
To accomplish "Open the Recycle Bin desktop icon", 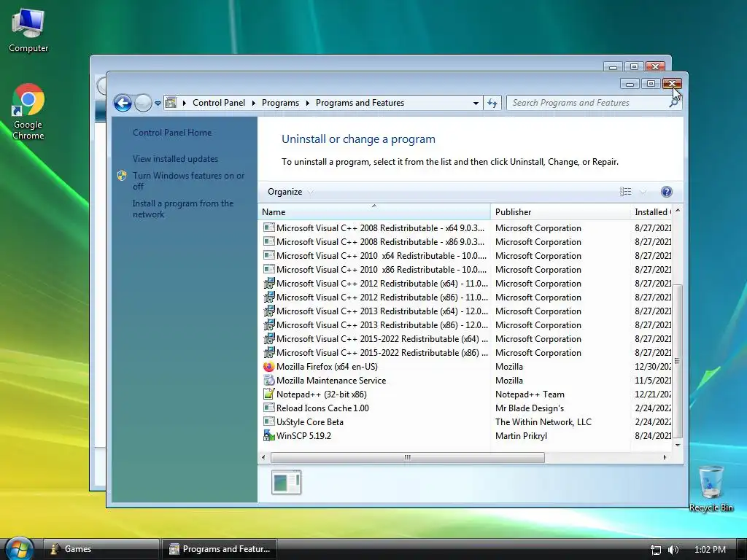I will 711,489.
